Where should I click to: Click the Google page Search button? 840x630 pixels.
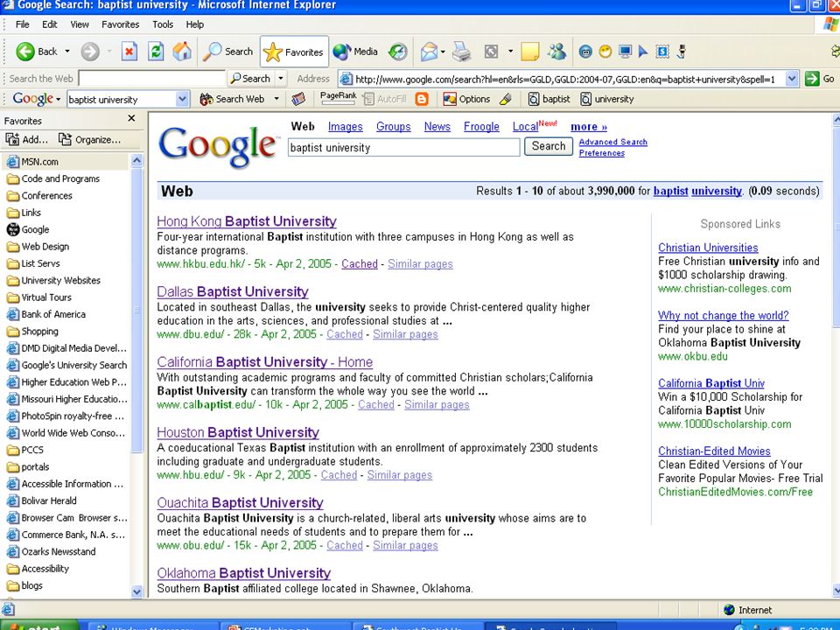point(548,146)
